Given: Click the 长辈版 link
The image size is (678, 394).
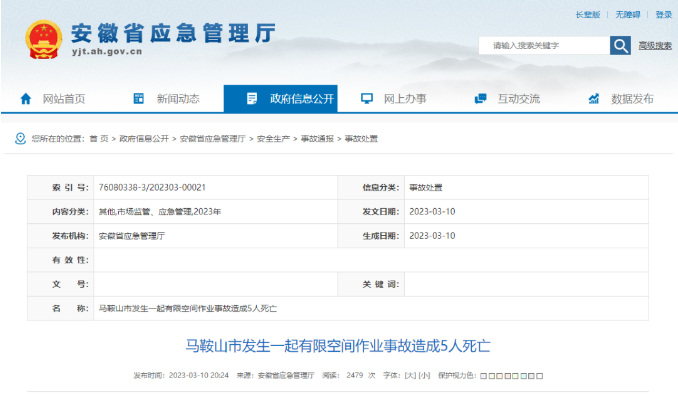Looking at the screenshot, I should click(588, 15).
